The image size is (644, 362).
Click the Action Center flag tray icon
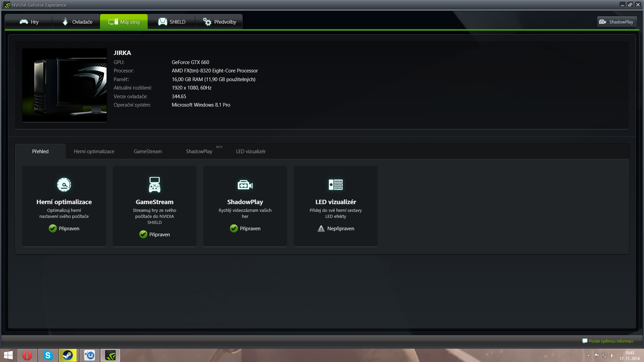coord(596,356)
